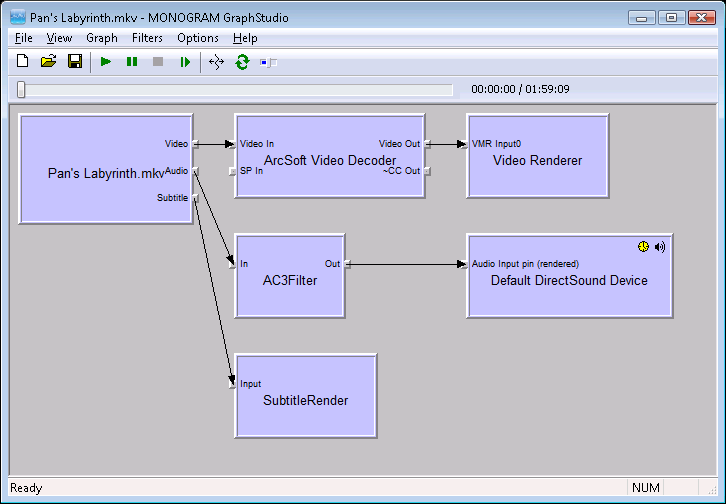726x504 pixels.
Task: Maximize the GraphStudio window
Action: pos(671,18)
